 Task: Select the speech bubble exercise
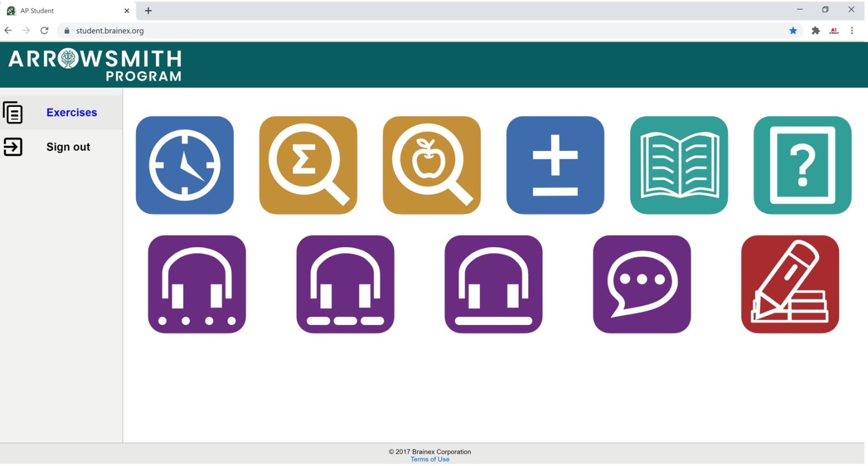(641, 284)
